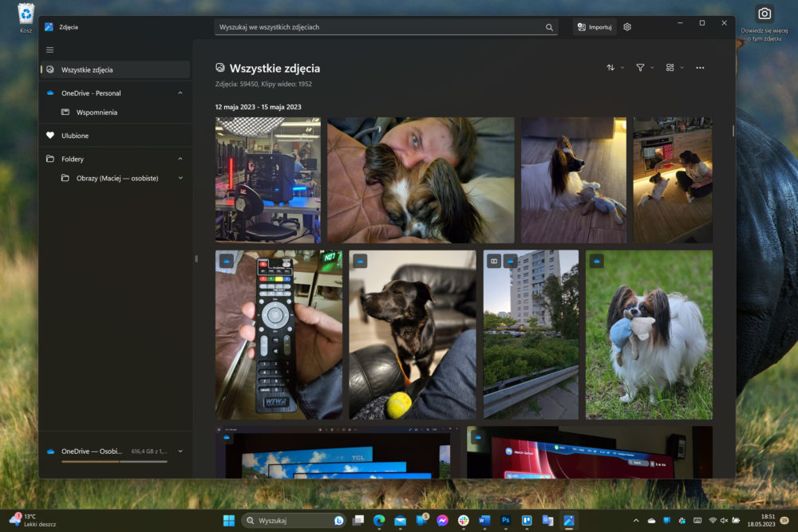
Task: Collapse the OneDrive - Personal section
Action: (180, 93)
